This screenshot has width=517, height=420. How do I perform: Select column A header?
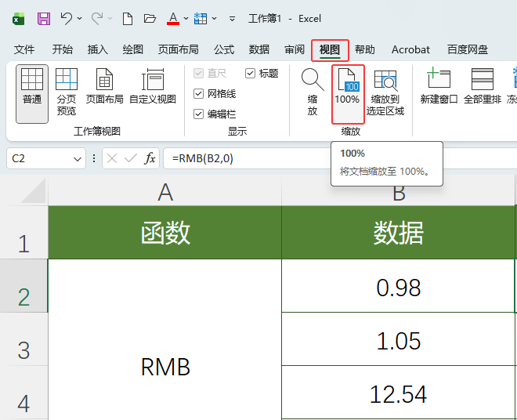coord(164,191)
